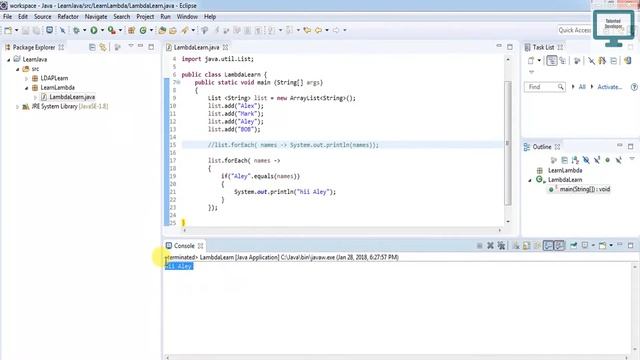Toggle Hide Fields in the Outline view
The image size is (640, 360).
coord(586,160)
